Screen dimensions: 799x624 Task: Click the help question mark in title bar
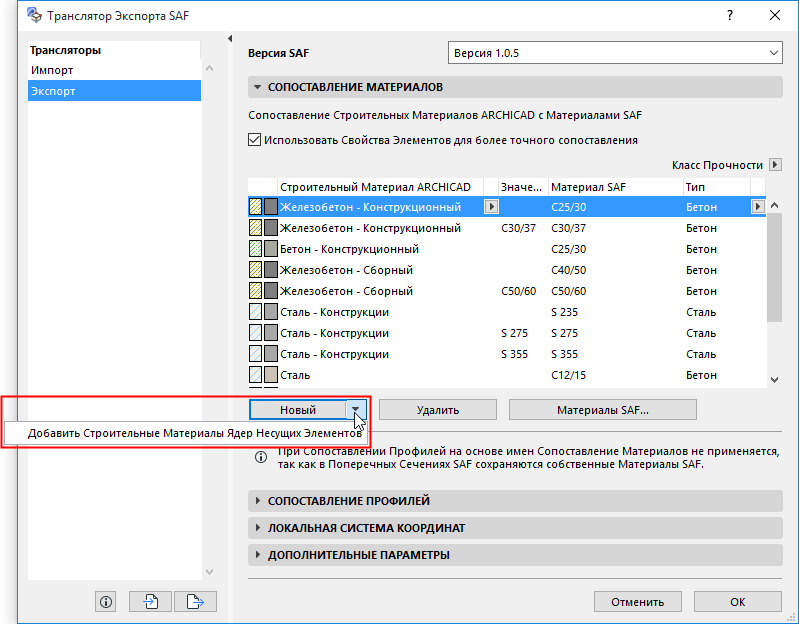(730, 15)
